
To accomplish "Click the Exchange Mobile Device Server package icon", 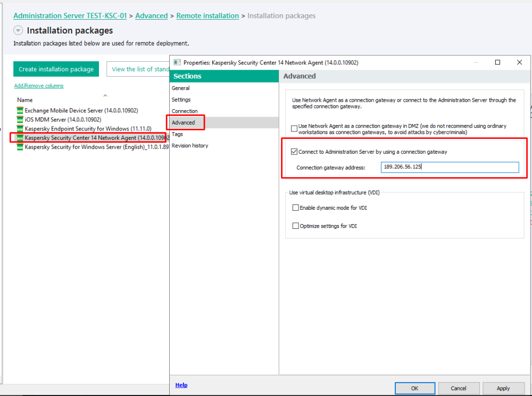I will (x=20, y=110).
